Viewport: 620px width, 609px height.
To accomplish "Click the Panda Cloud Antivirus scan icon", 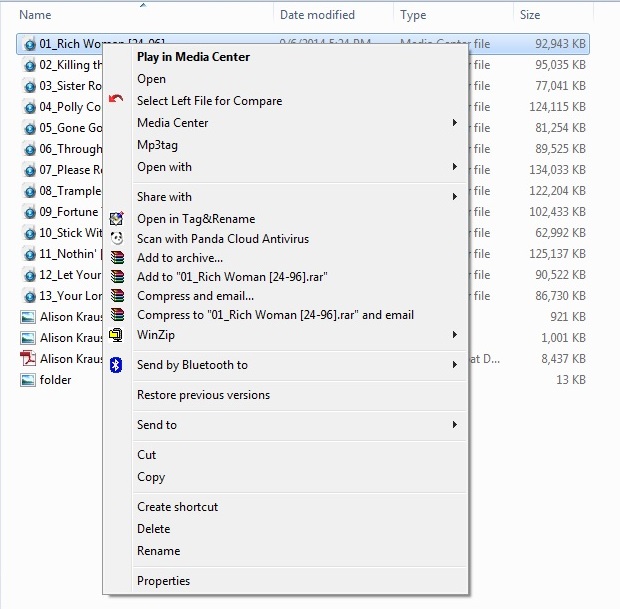I will pos(116,239).
